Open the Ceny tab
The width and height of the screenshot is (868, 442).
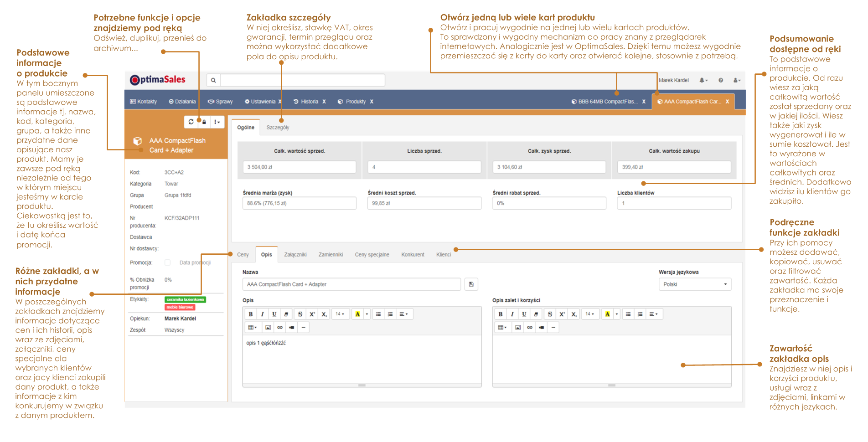point(243,255)
